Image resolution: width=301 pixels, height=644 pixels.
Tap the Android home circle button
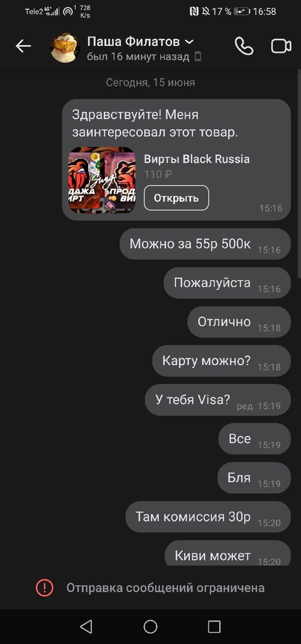pos(150,627)
